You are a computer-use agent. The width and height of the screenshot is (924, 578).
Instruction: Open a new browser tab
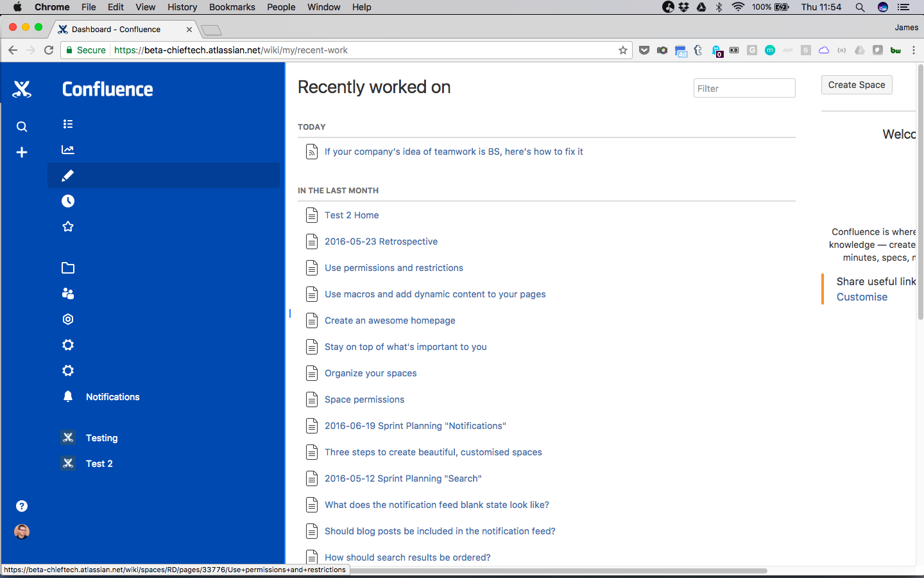tap(211, 30)
